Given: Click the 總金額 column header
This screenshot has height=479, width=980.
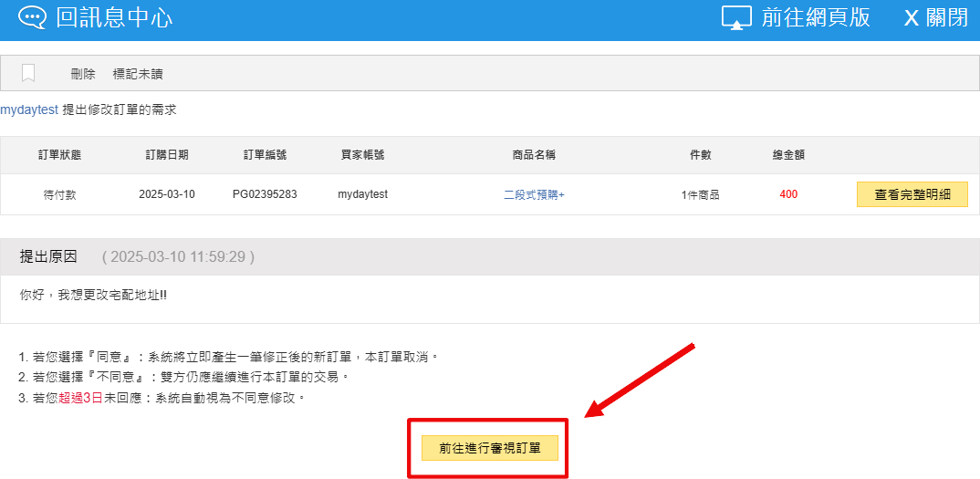Looking at the screenshot, I should (x=788, y=155).
